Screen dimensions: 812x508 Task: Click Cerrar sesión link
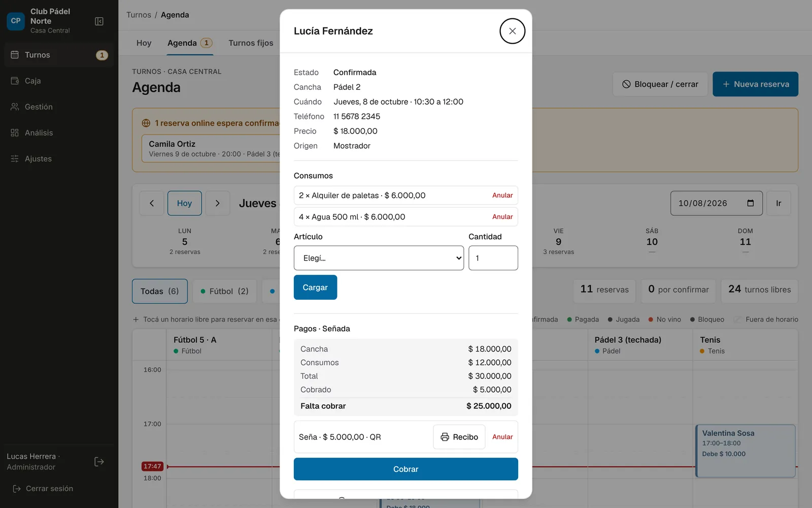pos(43,489)
